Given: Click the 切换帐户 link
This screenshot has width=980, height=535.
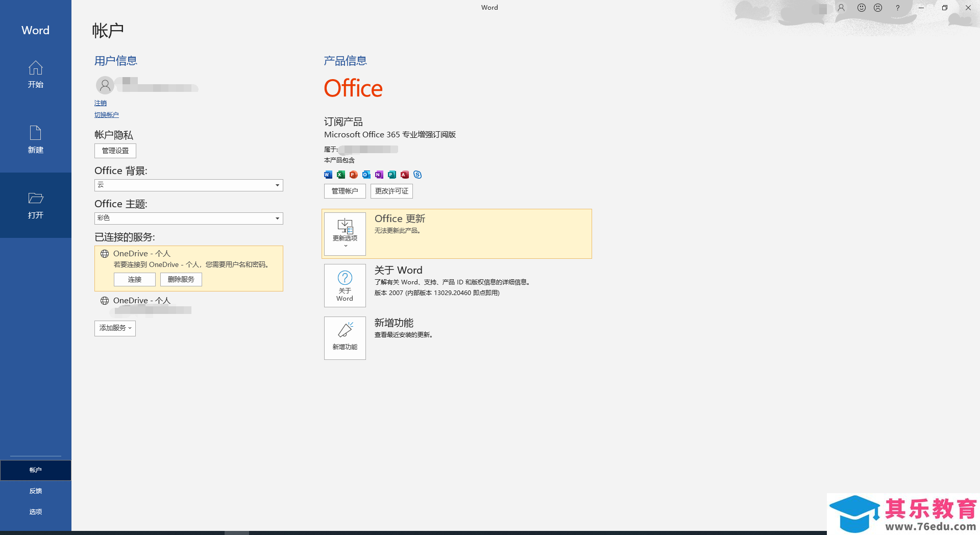Looking at the screenshot, I should tap(107, 115).
